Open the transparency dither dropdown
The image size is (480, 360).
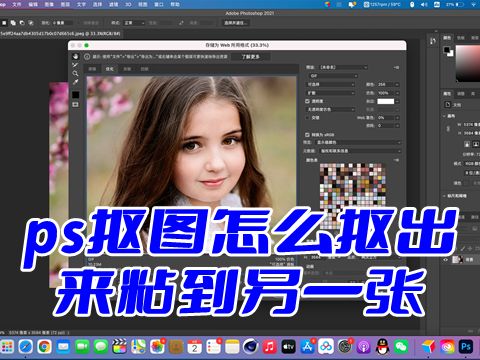[x=330, y=109]
